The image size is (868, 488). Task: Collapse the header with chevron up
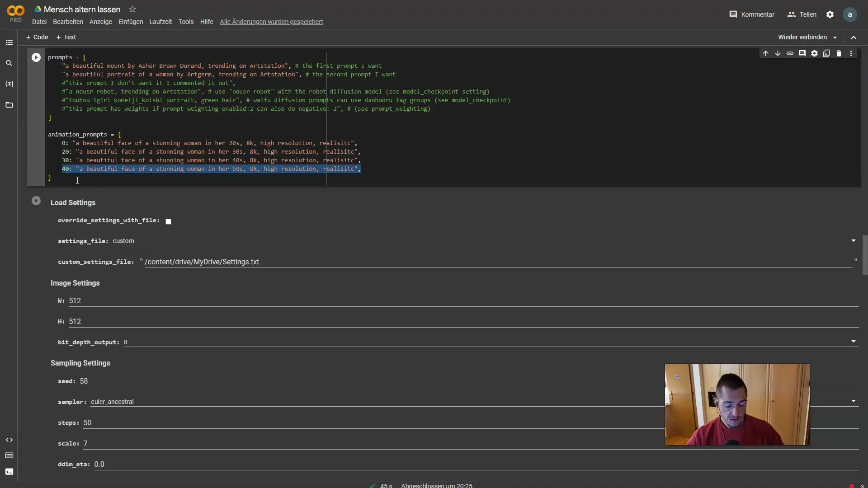854,38
